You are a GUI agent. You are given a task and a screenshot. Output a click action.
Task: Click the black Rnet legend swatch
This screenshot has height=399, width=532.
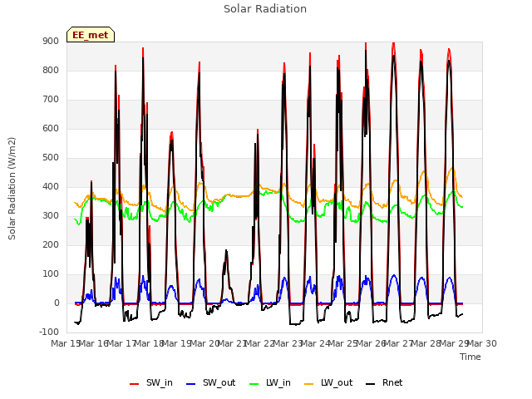coord(371,384)
